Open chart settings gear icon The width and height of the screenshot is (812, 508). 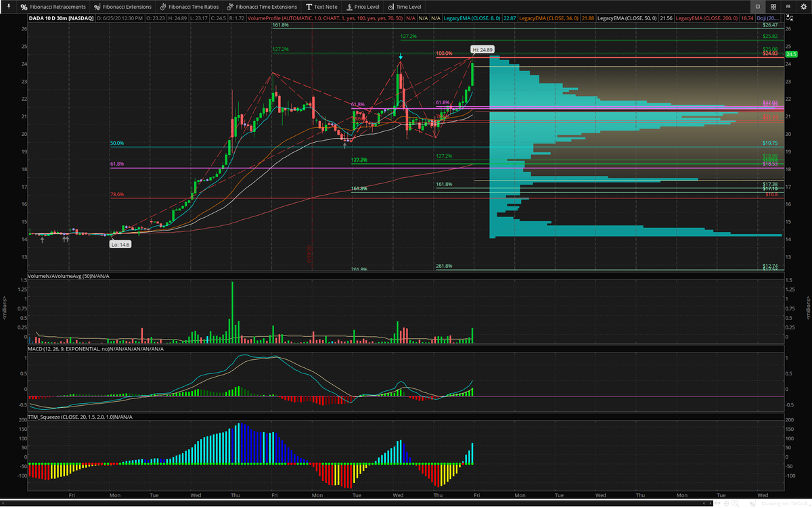point(803,7)
